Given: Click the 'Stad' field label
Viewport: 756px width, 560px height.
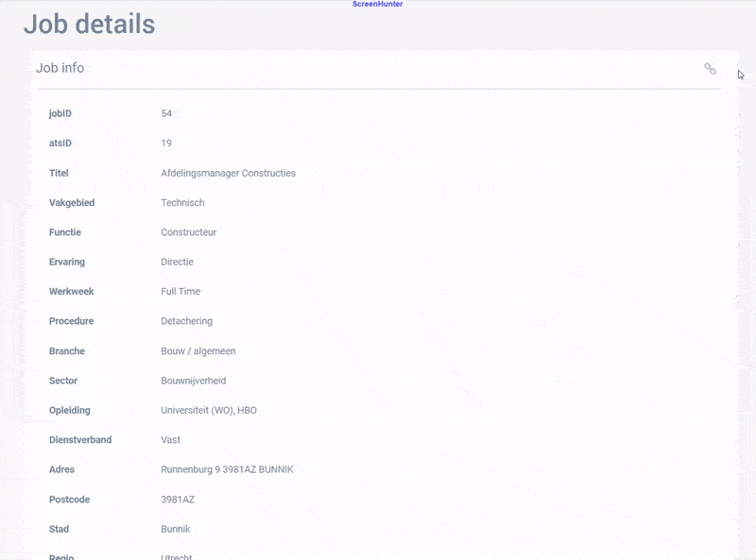Looking at the screenshot, I should click(x=59, y=529).
